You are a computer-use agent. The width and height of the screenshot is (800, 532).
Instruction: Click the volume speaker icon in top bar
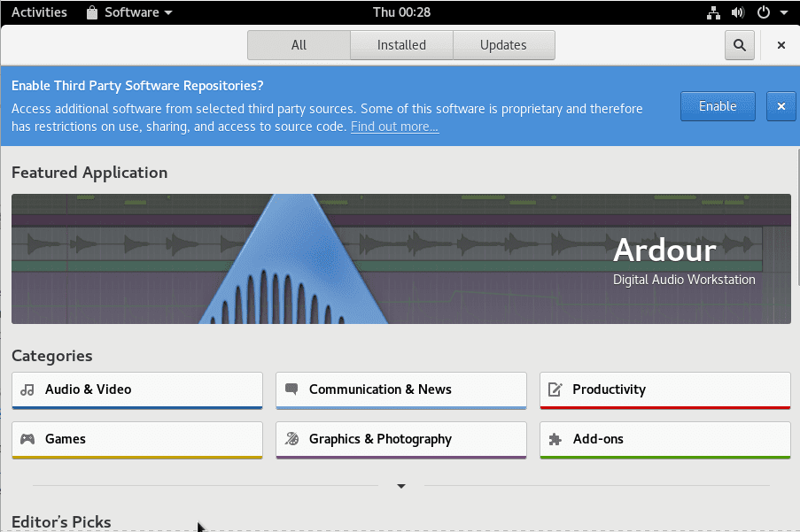tap(738, 12)
